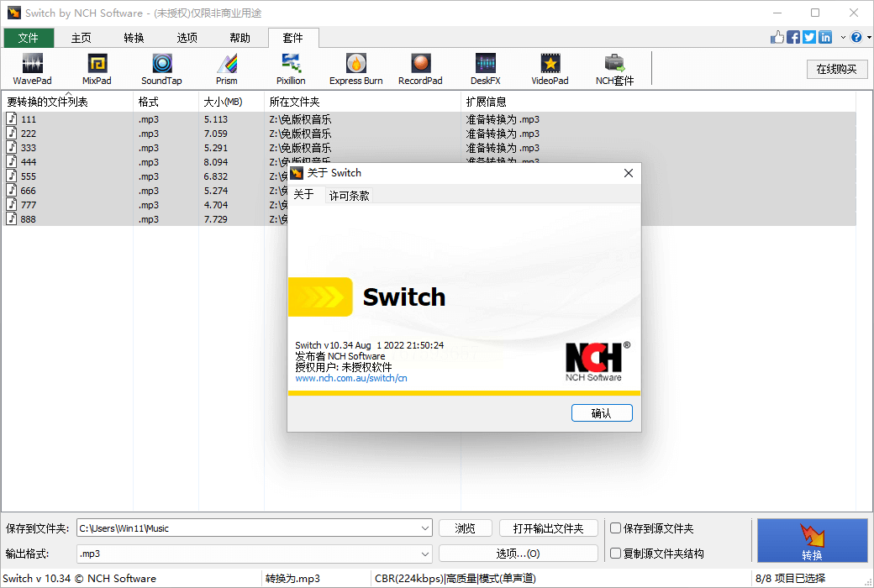874x588 pixels.
Task: Expand the 输出格式 .mp3 dropdown
Action: coord(424,554)
